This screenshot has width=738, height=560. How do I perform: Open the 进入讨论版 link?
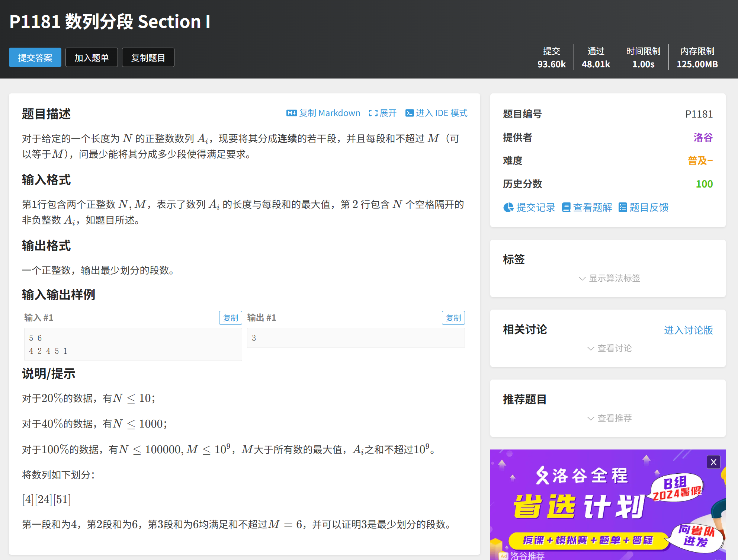pos(688,330)
